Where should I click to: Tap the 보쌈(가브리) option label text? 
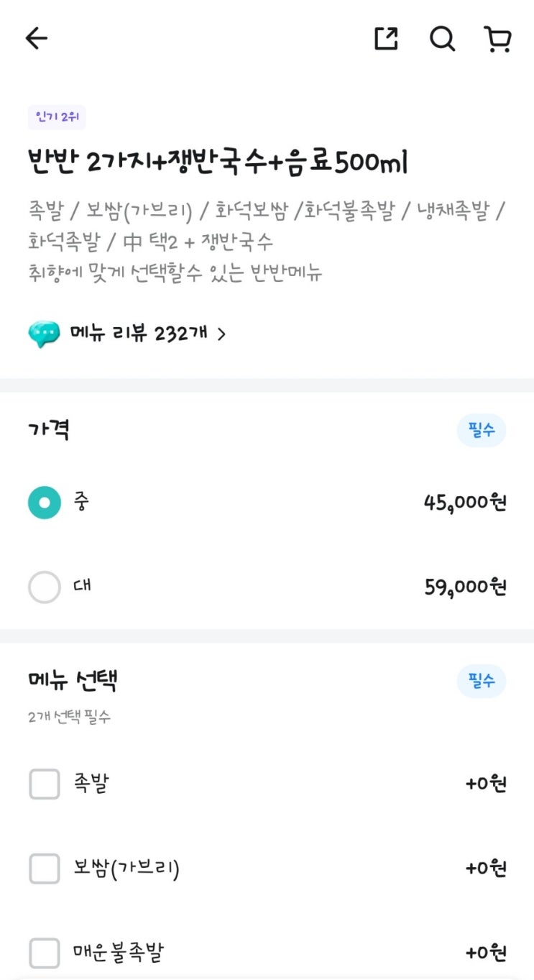[126, 869]
